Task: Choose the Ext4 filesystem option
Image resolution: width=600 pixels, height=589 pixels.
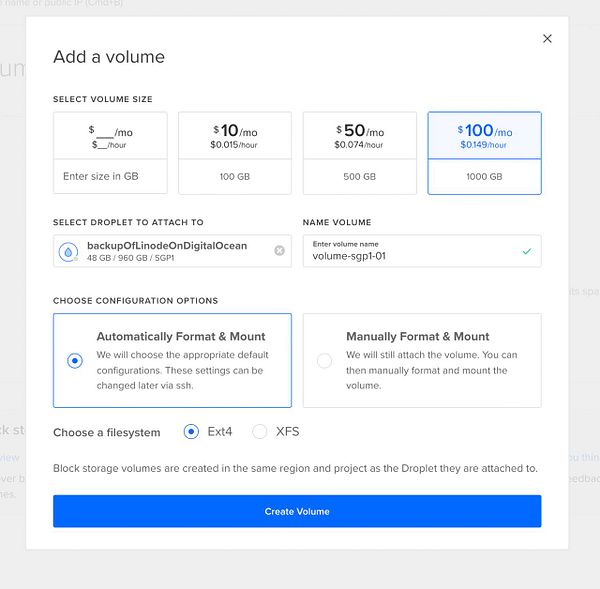Action: point(192,432)
